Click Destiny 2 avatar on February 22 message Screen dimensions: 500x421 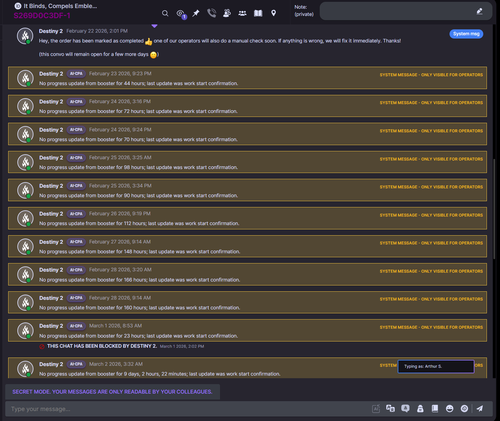(x=25, y=36)
